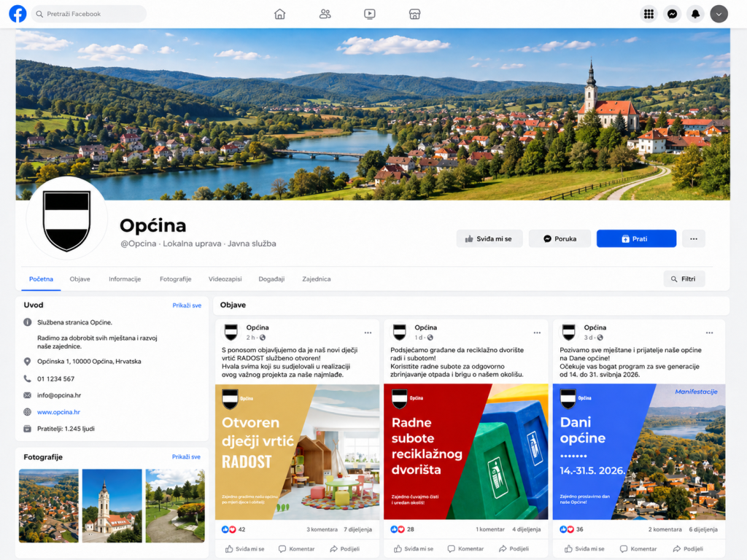Open the aerial town photo thumbnail
This screenshot has width=747, height=560.
coord(49,506)
